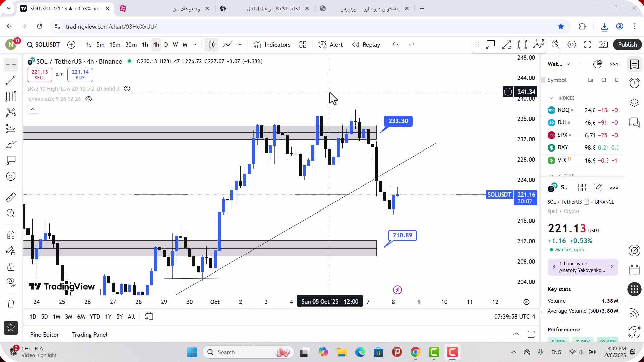This screenshot has height=362, width=644.
Task: Take a chart snapshot with camera
Action: 603,45
